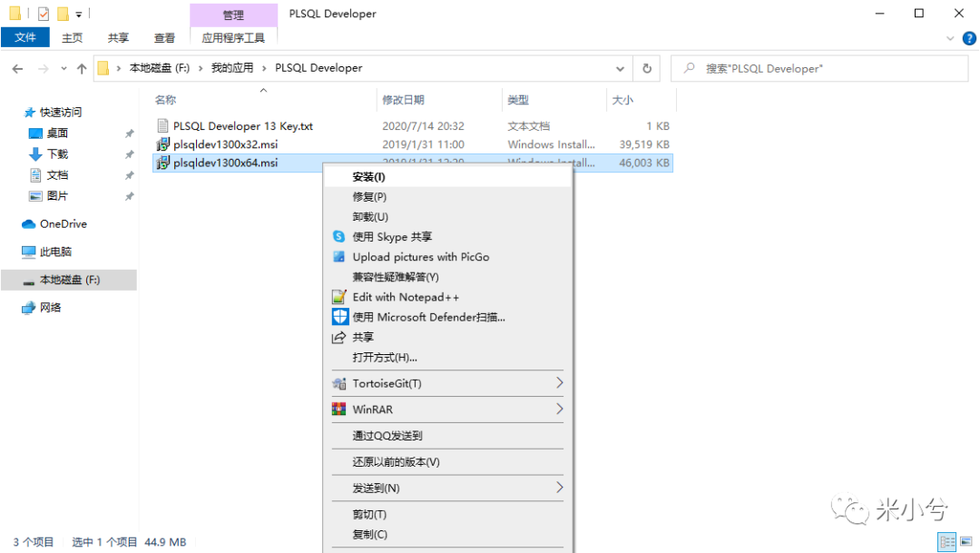Click the search PLSQL Developer field
Viewport: 980px width, 553px height.
pos(819,69)
